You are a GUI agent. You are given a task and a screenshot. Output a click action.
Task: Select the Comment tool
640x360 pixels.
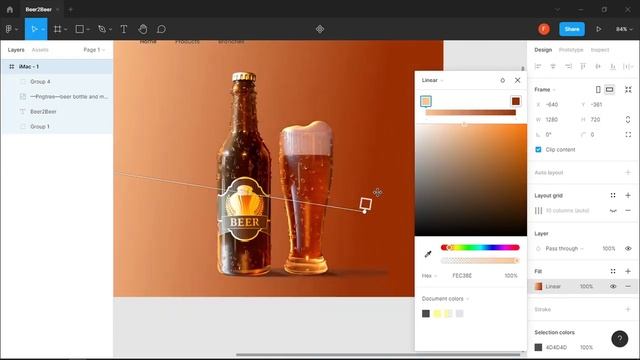coord(161,29)
